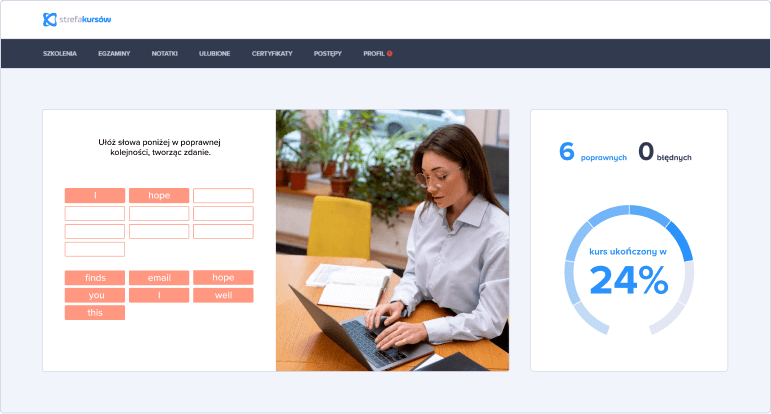
Task: Click the red notification dot beside Profil
Action: tap(389, 53)
